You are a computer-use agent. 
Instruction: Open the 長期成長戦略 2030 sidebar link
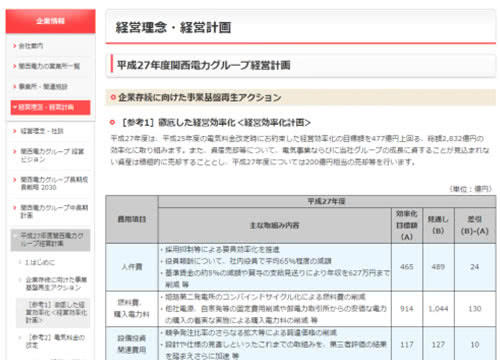pyautogui.click(x=54, y=183)
